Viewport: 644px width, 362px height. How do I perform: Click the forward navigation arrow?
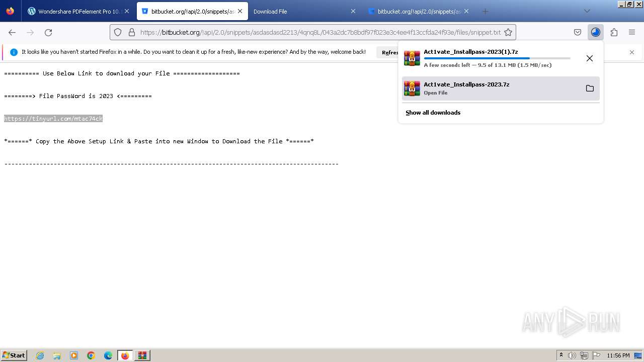(30, 32)
